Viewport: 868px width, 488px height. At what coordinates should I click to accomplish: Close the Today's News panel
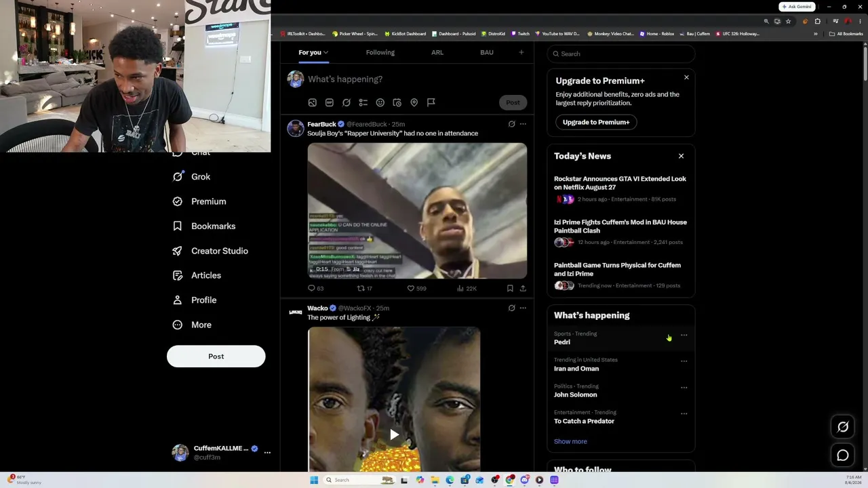pos(682,156)
